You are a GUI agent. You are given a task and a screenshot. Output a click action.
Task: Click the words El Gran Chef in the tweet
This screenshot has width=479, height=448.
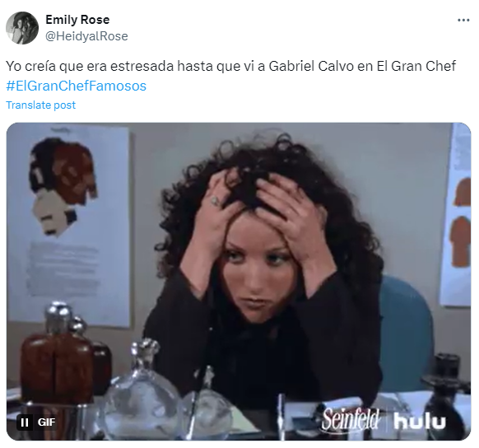click(x=416, y=66)
